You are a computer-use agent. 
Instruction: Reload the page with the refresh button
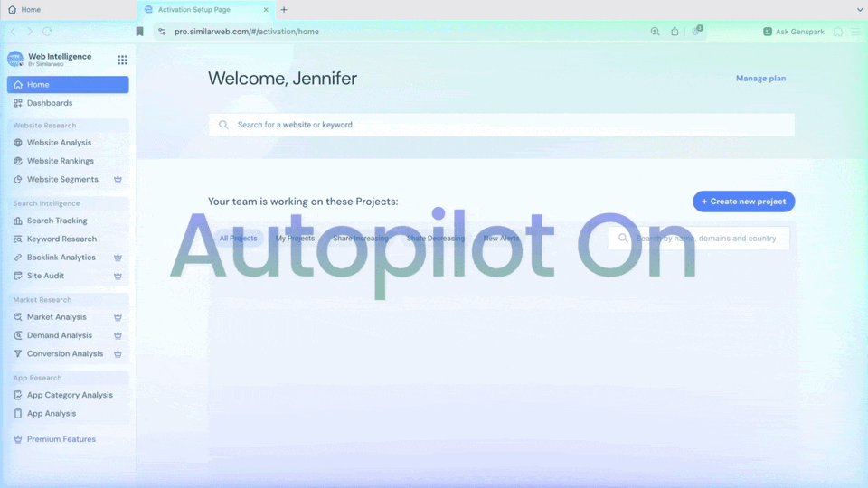point(47,32)
